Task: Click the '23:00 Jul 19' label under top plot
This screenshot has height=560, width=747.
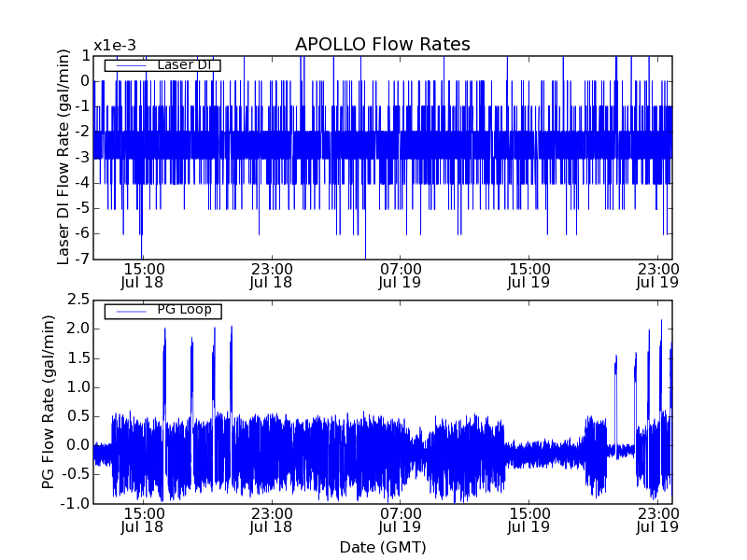Action: pos(658,275)
